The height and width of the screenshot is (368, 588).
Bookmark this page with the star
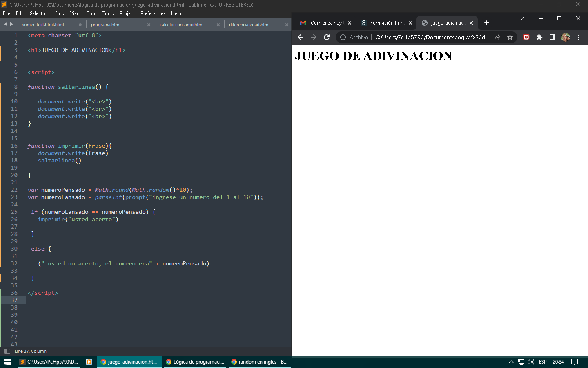pos(510,37)
